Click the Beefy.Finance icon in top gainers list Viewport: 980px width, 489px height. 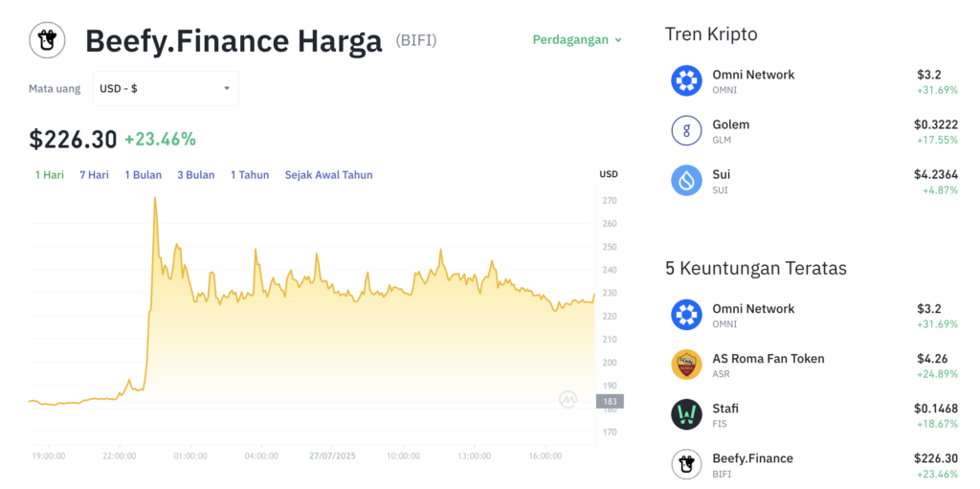coord(687,465)
